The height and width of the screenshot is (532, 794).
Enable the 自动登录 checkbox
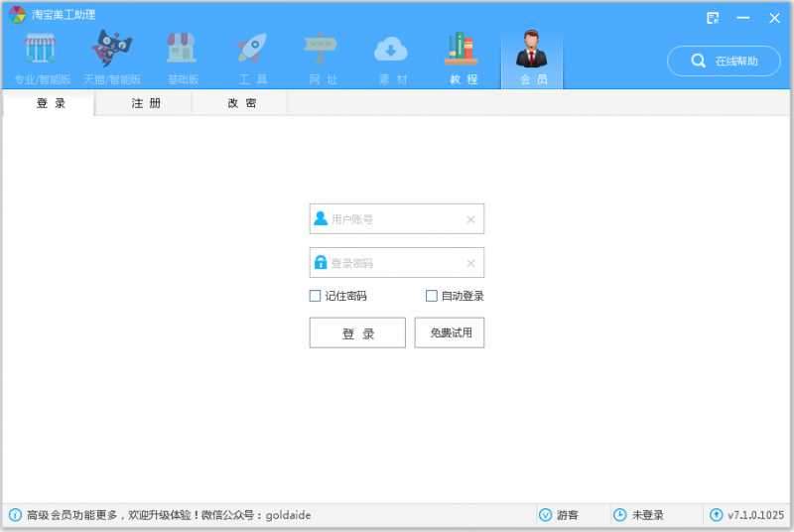[432, 296]
